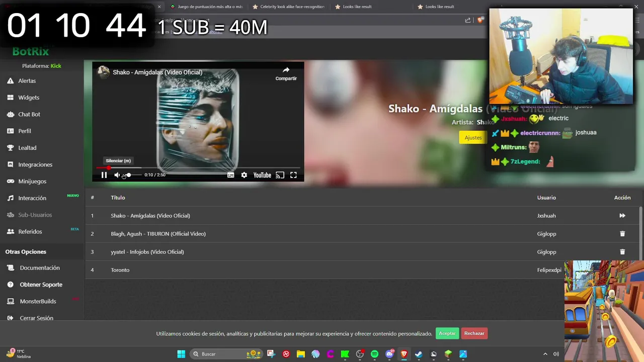644x362 pixels.
Task: Open File Explorer from the taskbar
Action: (301, 354)
